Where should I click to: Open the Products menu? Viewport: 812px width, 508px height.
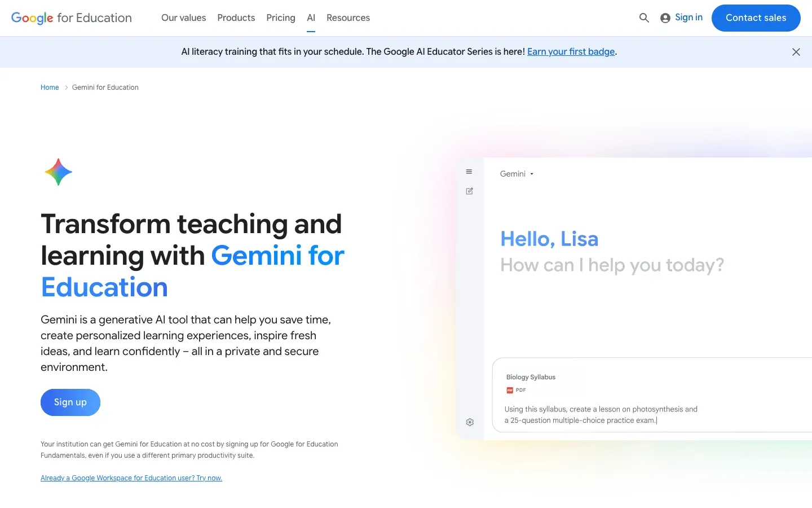tap(236, 18)
